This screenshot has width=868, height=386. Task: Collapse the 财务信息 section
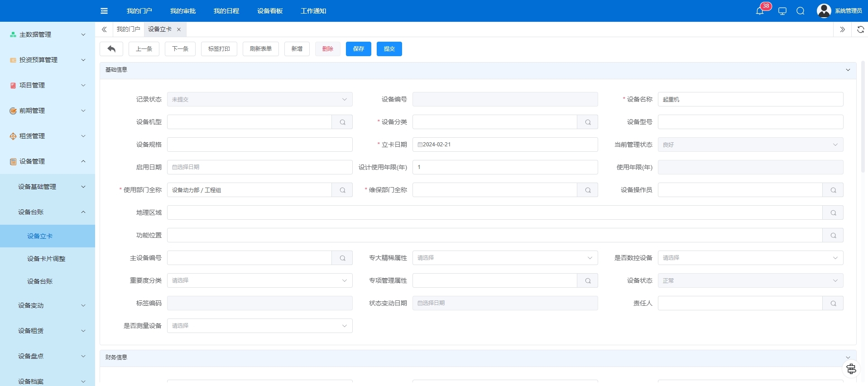pyautogui.click(x=848, y=357)
